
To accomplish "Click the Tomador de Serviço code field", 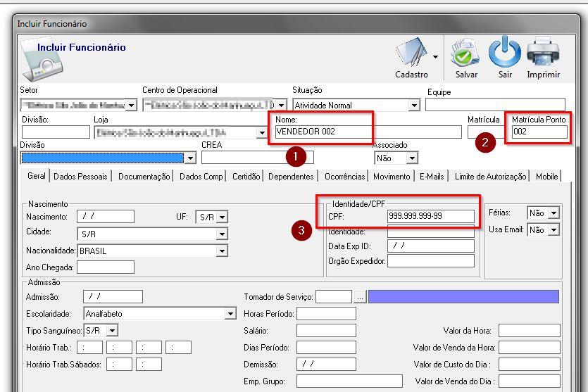I will pyautogui.click(x=334, y=296).
